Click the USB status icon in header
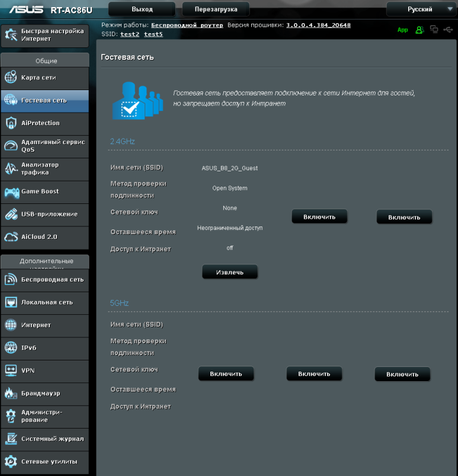The width and height of the screenshot is (458, 476). (x=448, y=30)
